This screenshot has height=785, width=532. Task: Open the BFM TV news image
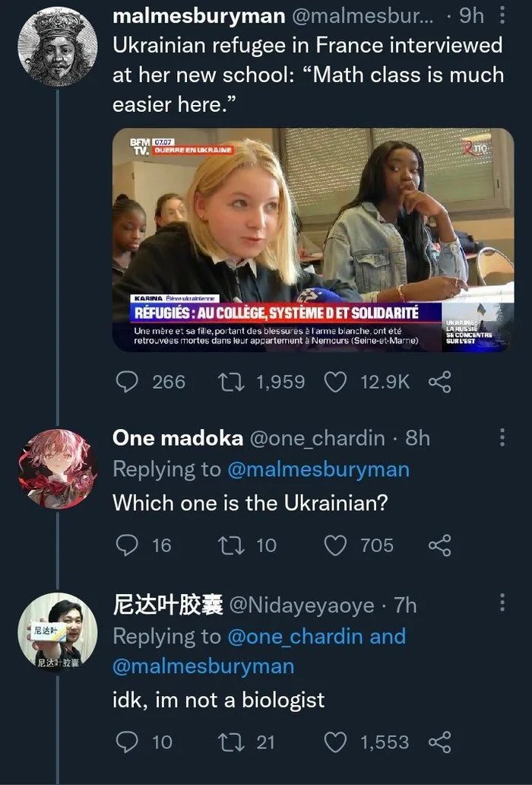[x=313, y=240]
